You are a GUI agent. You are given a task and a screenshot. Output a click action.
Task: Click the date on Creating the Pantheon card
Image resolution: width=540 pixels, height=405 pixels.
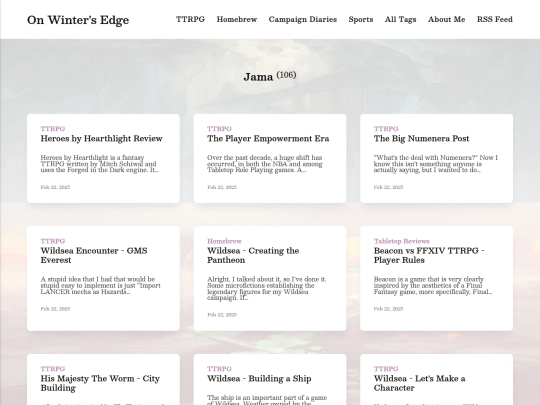tap(222, 314)
